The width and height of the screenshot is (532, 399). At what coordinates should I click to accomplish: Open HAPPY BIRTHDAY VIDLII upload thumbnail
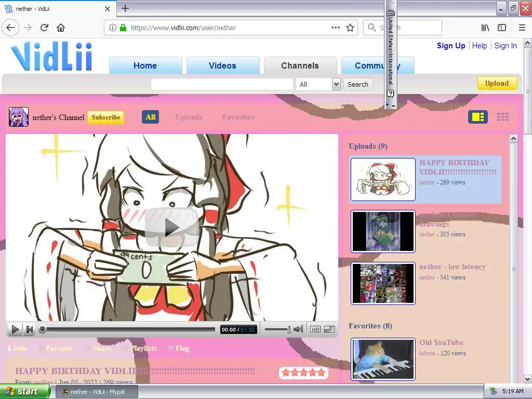(383, 179)
